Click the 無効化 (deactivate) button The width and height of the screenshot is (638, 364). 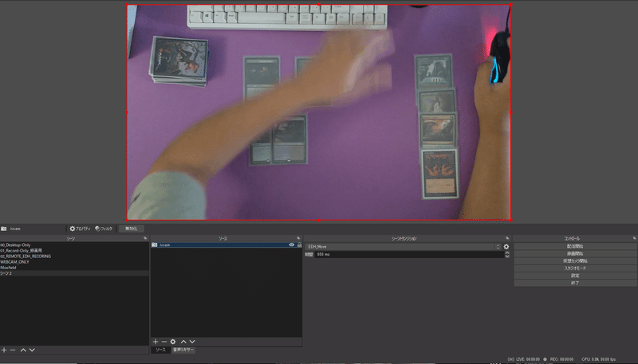click(x=131, y=229)
